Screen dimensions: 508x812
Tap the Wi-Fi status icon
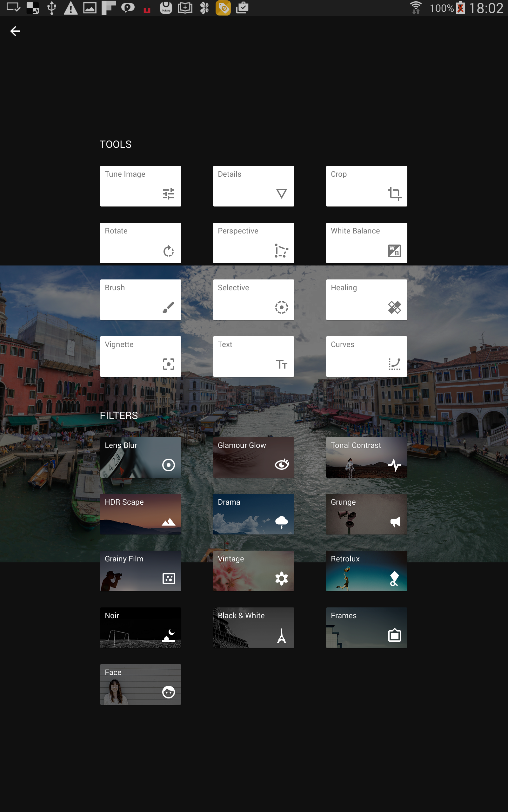(416, 8)
